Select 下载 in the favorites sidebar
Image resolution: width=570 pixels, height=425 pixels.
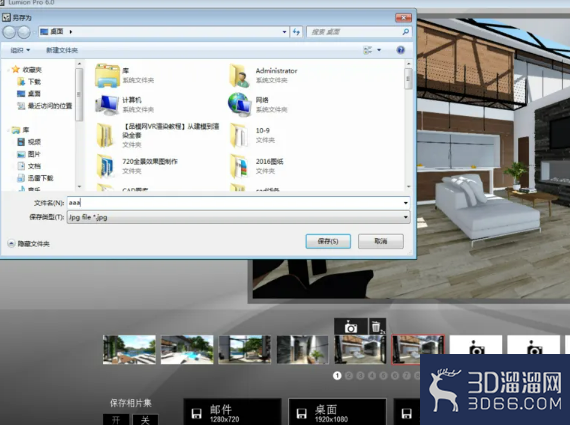point(29,81)
